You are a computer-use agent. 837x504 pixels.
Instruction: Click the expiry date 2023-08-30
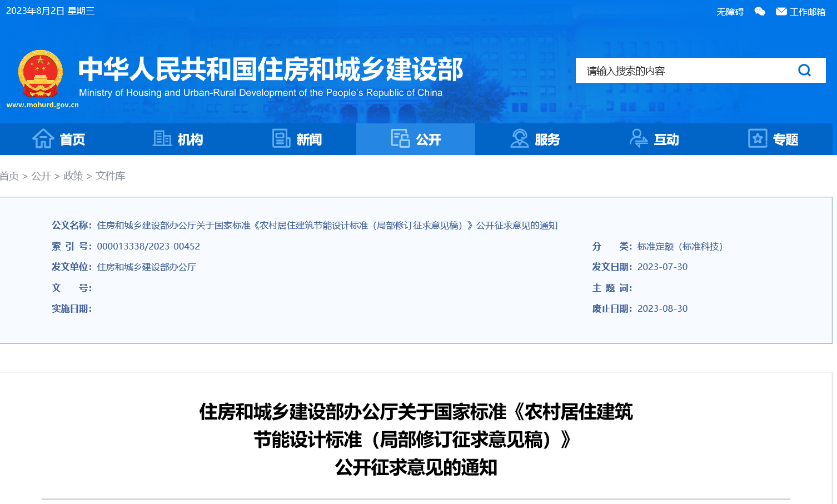[662, 308]
